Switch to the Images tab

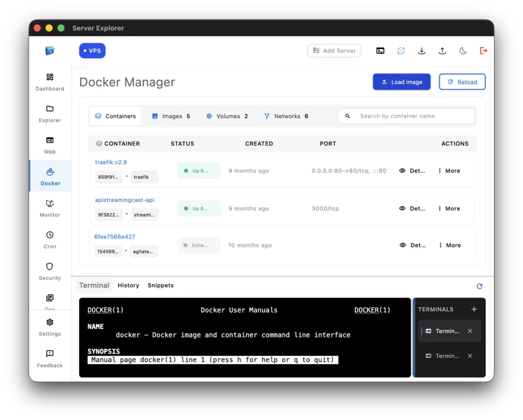171,116
